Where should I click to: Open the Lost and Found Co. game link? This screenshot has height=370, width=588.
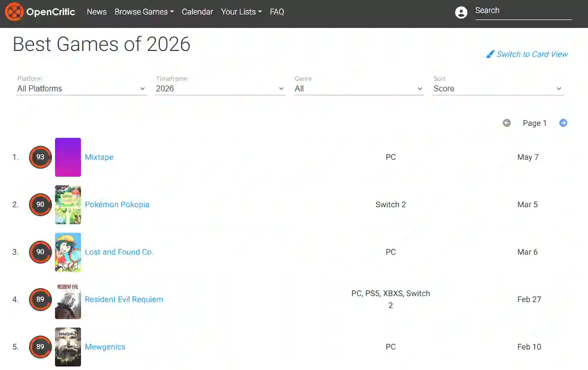[119, 252]
